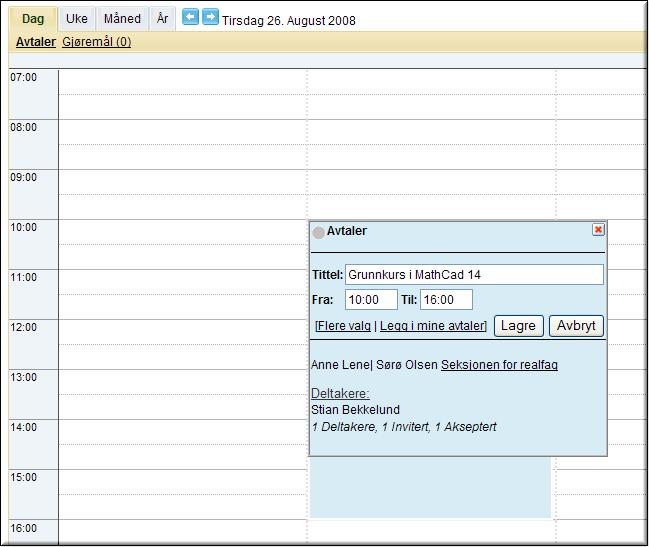649x547 pixels.
Task: Close the Avtaler popup with red X
Action: 598,230
